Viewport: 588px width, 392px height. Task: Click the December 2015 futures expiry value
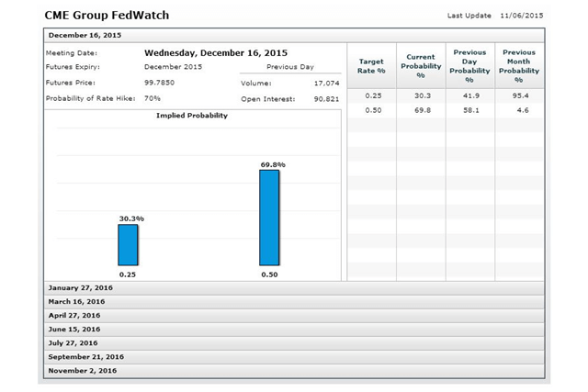click(x=174, y=67)
